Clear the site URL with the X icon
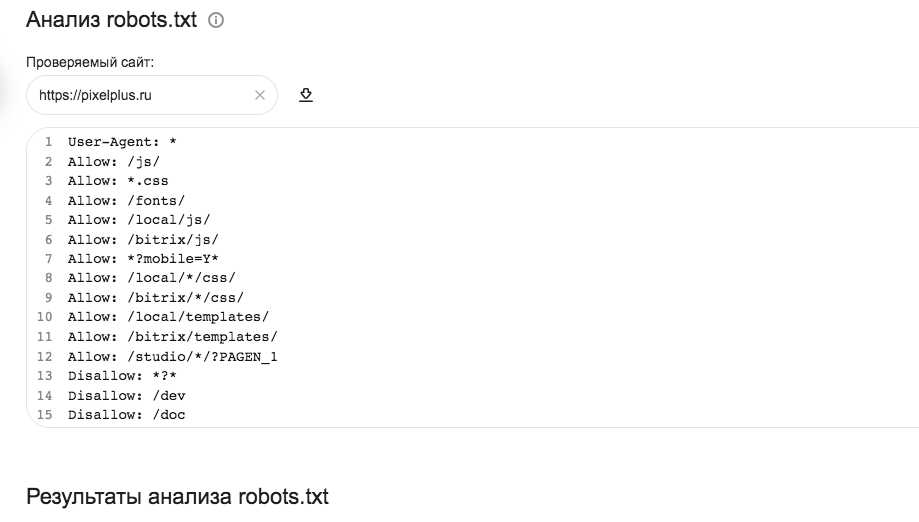 [x=260, y=95]
